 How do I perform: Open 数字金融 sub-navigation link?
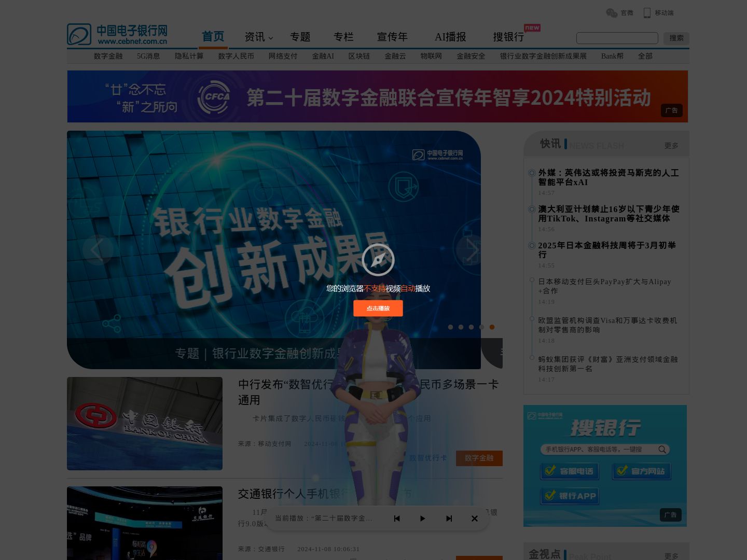pos(108,56)
